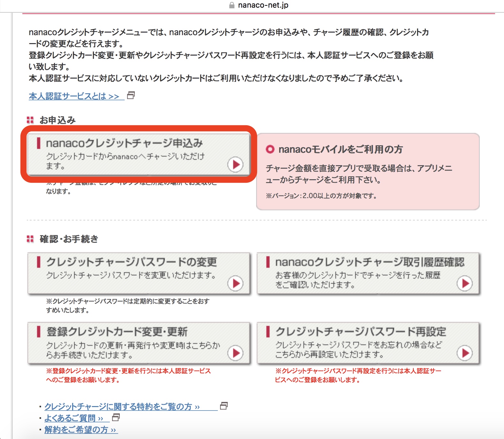The image size is (504, 439).
Task: Click red note under クレジットチャージパスワード再設定
Action: pos(358,375)
